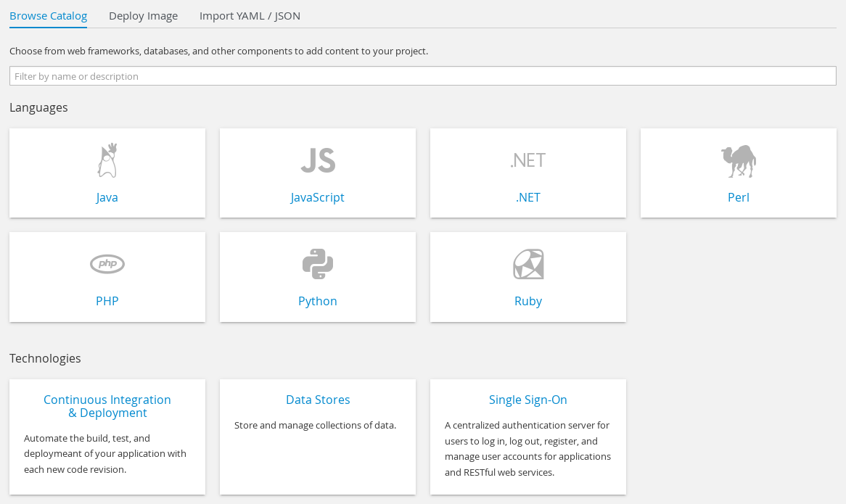Click the Python text link
846x504 pixels.
pos(318,301)
